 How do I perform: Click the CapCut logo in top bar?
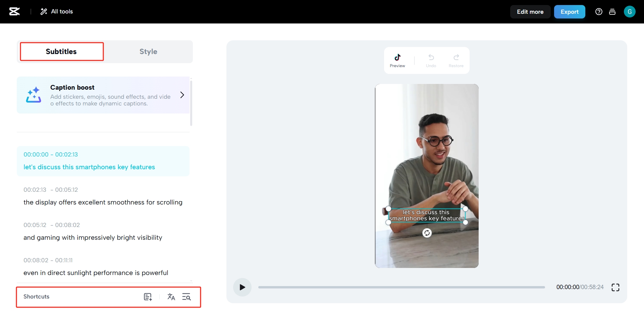point(14,11)
